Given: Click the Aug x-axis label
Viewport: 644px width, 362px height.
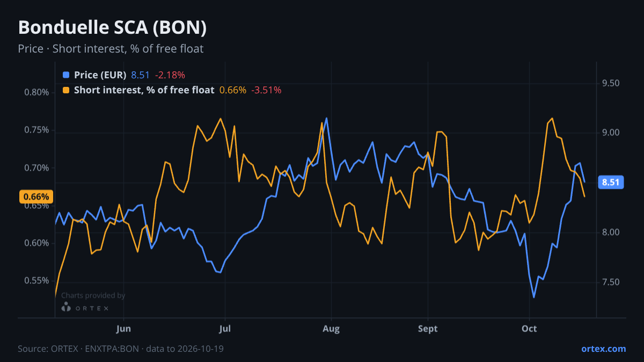Looking at the screenshot, I should coord(331,329).
